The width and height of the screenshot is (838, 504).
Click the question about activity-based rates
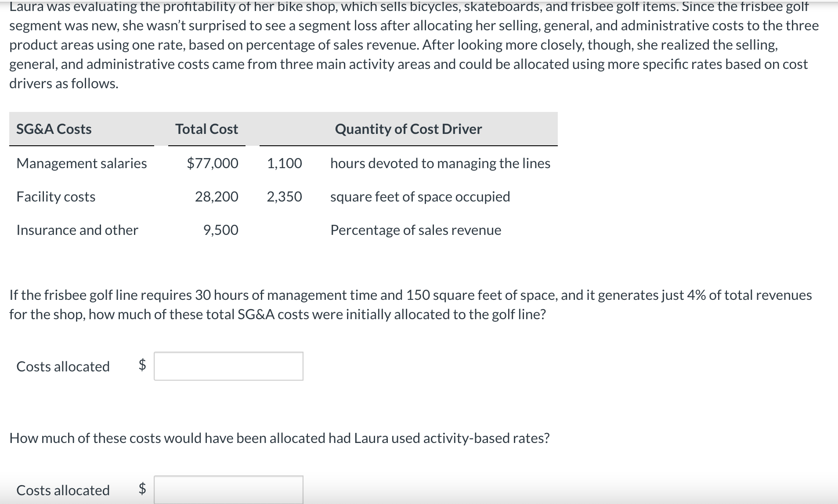coord(279,437)
